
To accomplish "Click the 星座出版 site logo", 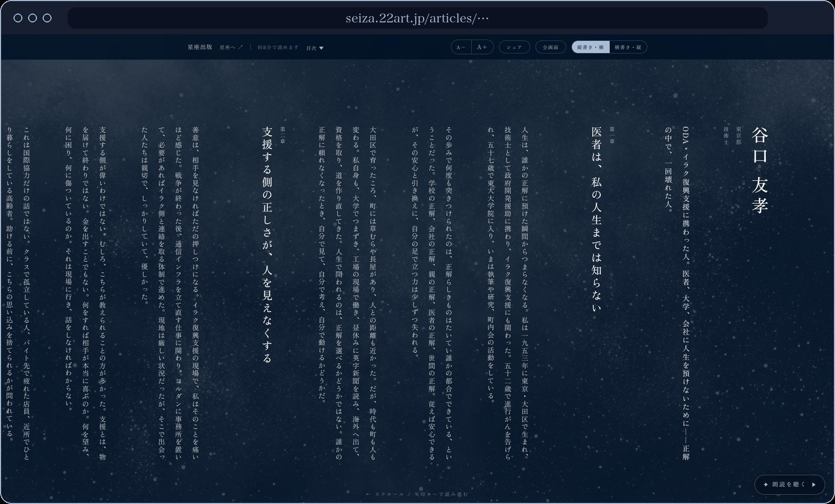I will (200, 47).
